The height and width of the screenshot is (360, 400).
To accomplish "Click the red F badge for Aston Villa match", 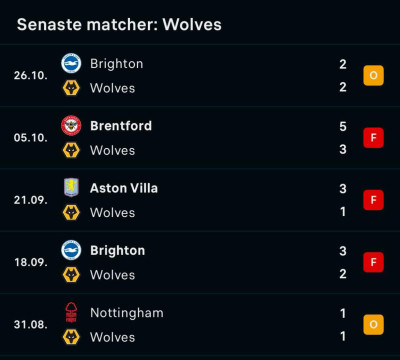I will tap(373, 200).
